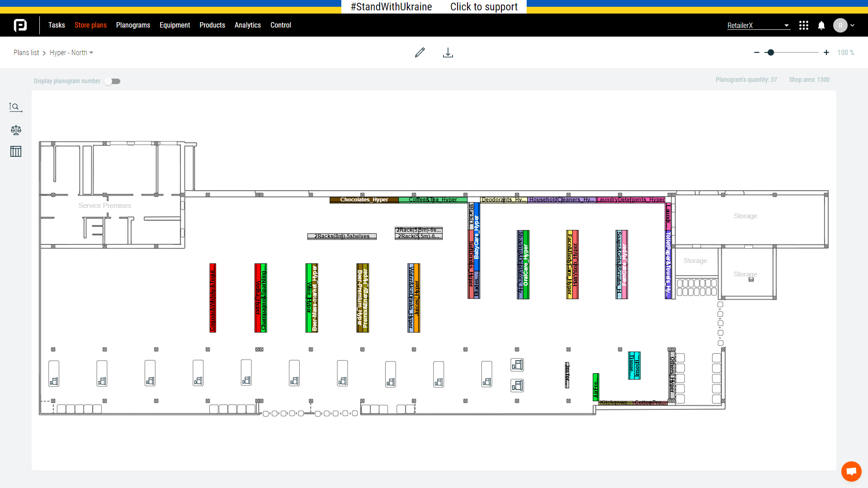Viewport: 868px width, 488px height.
Task: Open the Planograms menu
Action: click(133, 25)
